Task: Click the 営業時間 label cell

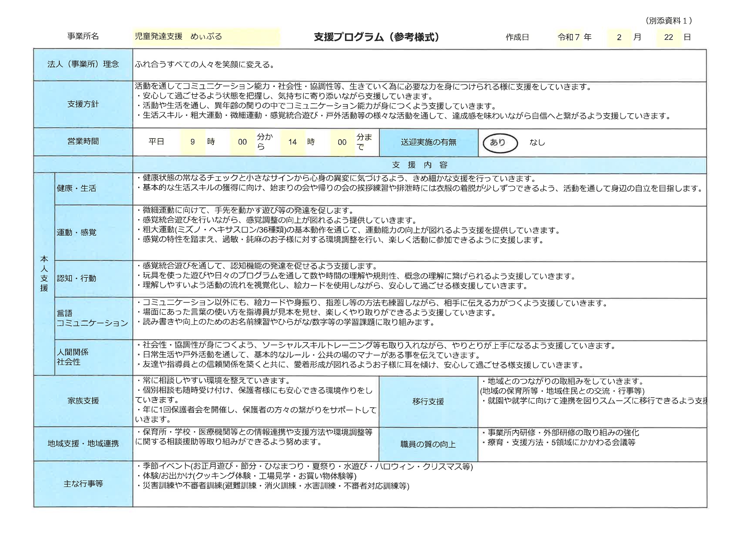Action: (83, 142)
